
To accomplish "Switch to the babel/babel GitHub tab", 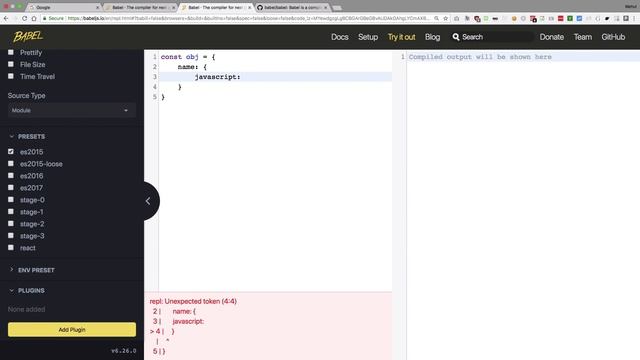I will pyautogui.click(x=292, y=7).
